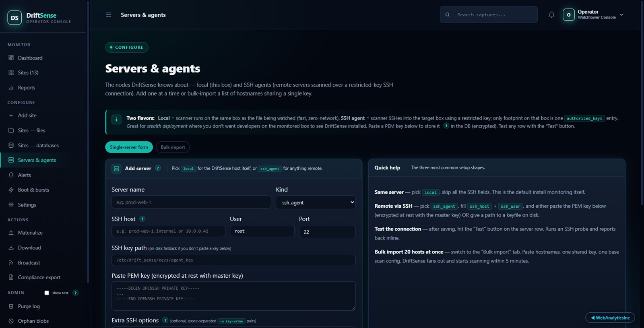Switch to Bulk import tab
Screen dimensions: 644x328
[x=173, y=147]
